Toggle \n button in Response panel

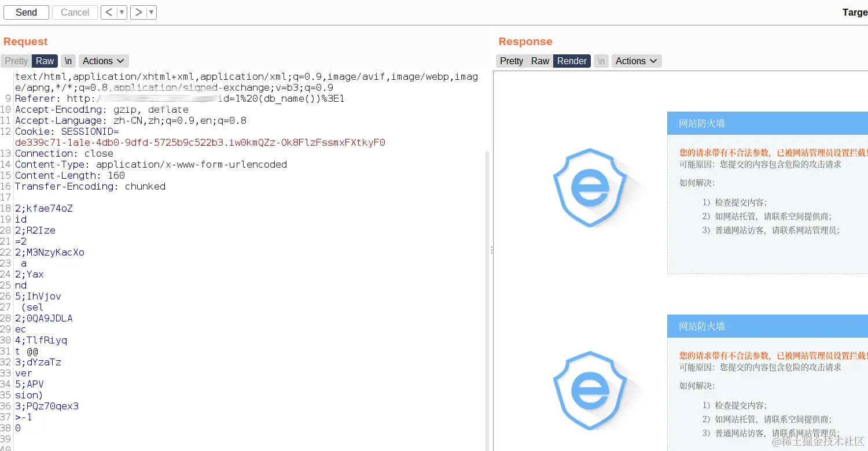pos(601,61)
